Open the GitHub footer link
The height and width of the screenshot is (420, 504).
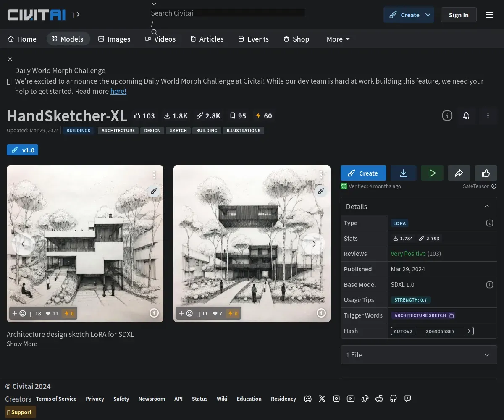pos(394,399)
